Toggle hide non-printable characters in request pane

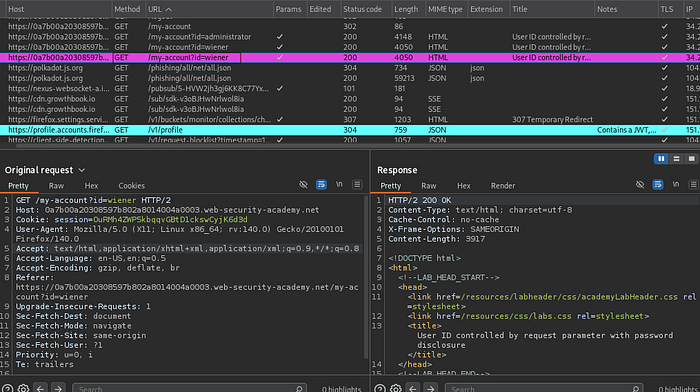[303, 184]
